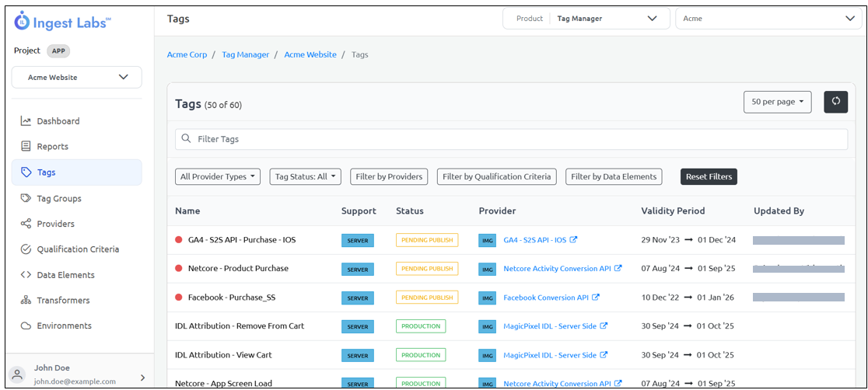This screenshot has height=390, width=868.
Task: Click into the Filter Tags search field
Action: pos(513,139)
